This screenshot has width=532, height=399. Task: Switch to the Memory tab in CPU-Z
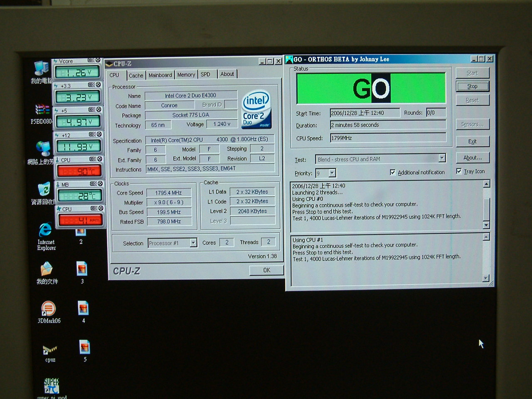186,75
